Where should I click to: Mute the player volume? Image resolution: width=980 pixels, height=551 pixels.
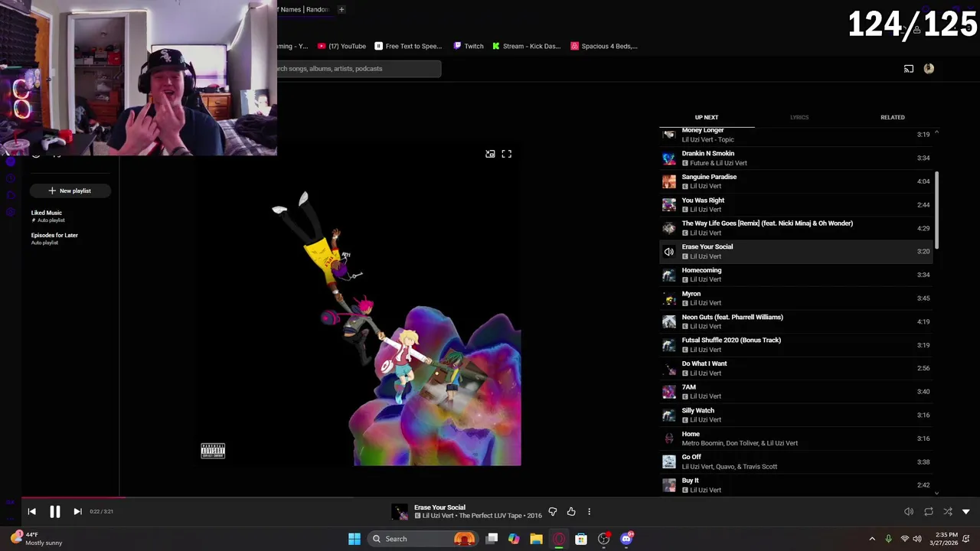(909, 511)
